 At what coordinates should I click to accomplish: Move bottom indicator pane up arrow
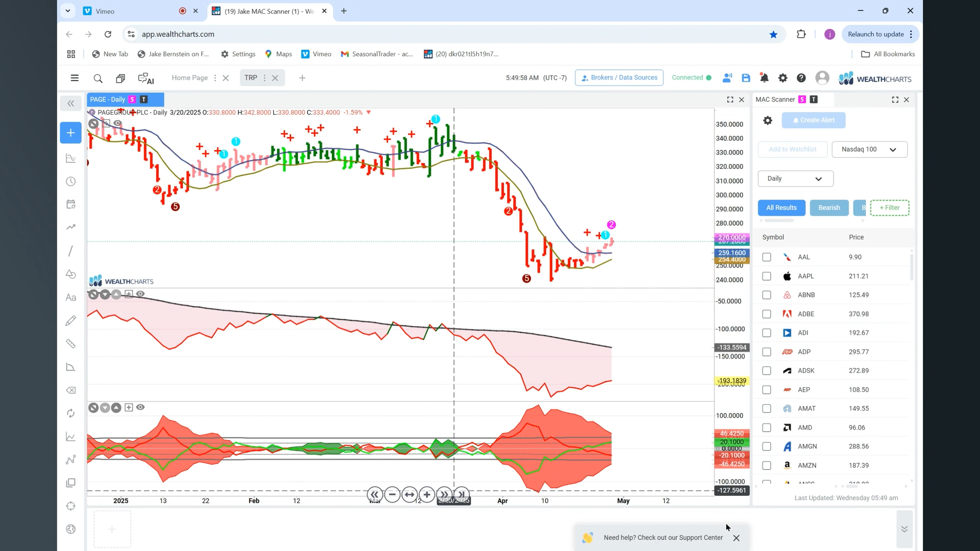pos(116,408)
